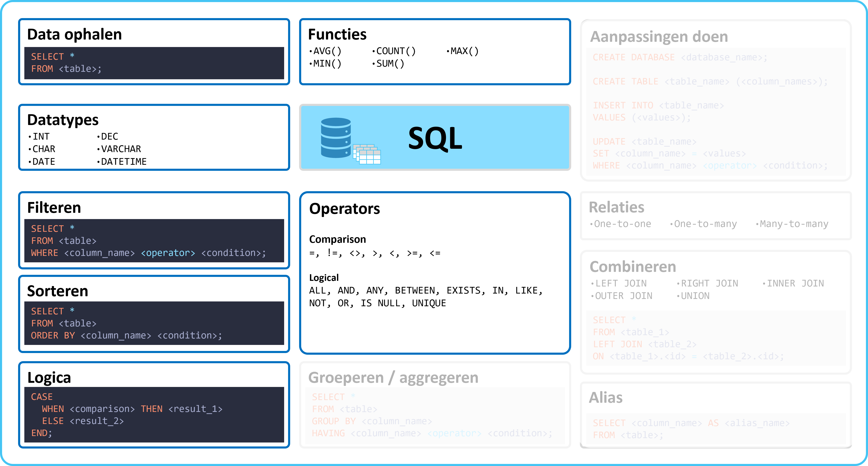Image resolution: width=868 pixels, height=466 pixels.
Task: Select the DATETIME datatype item
Action: pyautogui.click(x=122, y=162)
